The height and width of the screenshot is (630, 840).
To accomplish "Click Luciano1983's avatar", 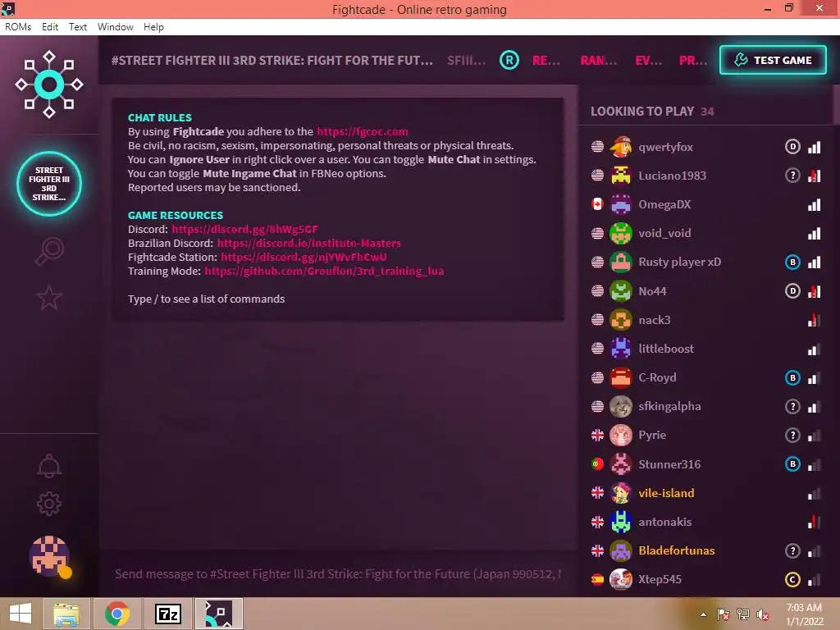I will [620, 176].
